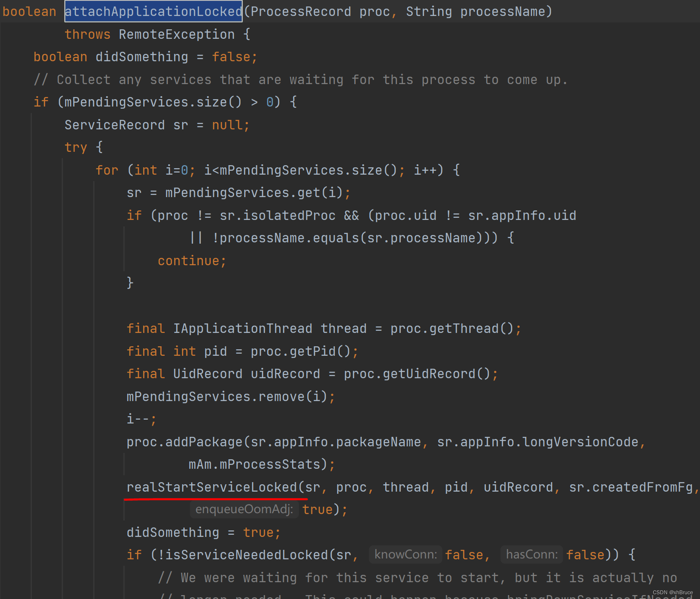Click mPendingServices.size() in the if condition
The image size is (700, 599).
click(153, 102)
